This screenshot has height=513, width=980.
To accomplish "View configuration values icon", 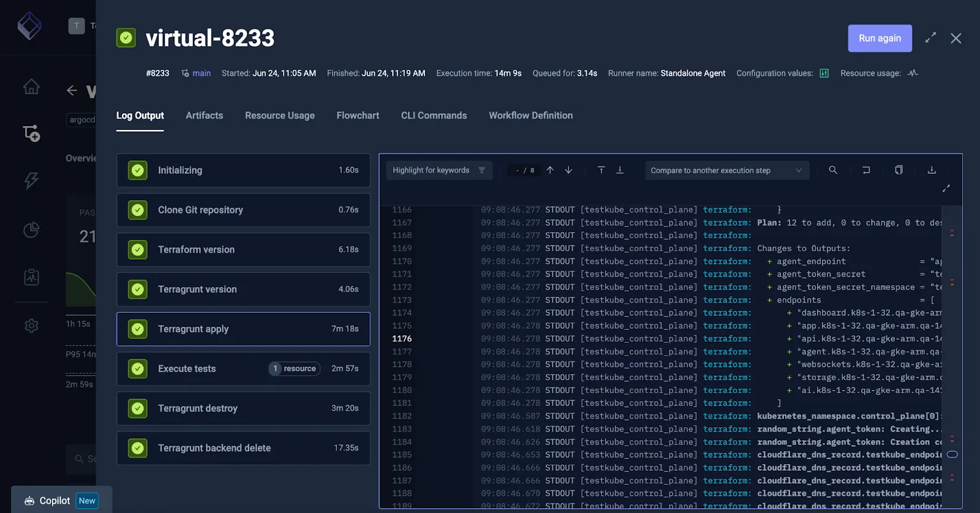I will [824, 73].
